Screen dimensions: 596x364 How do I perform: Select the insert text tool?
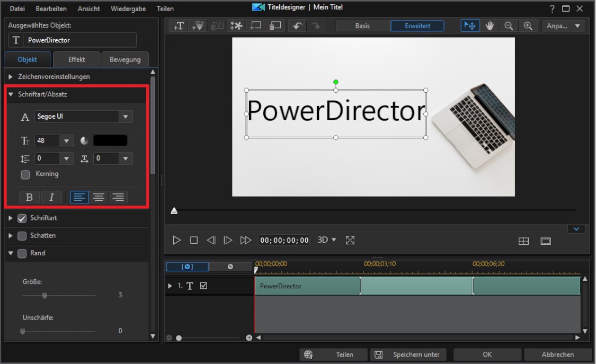pyautogui.click(x=179, y=26)
